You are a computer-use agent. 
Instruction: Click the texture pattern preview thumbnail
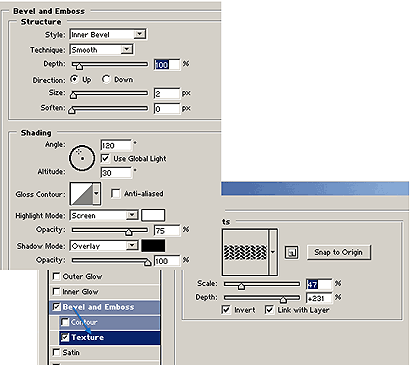click(246, 252)
